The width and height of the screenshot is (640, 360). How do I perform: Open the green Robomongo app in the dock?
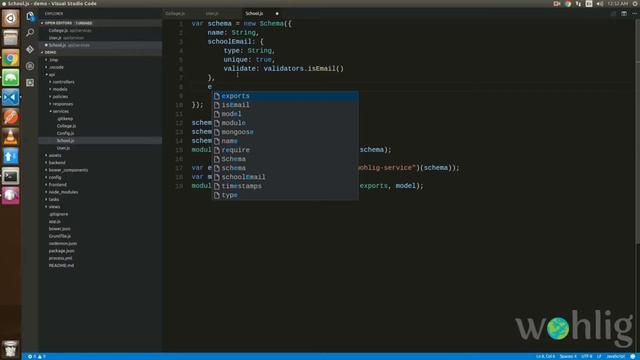point(11,78)
